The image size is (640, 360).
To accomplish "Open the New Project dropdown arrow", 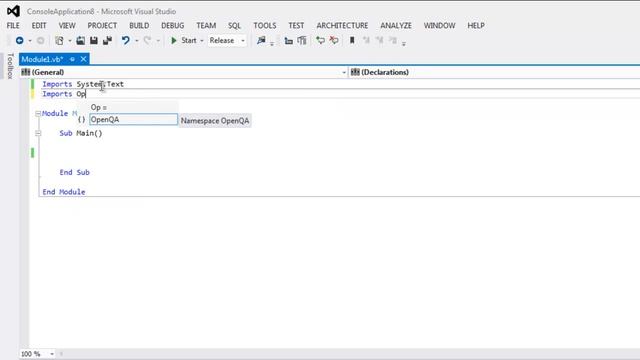I will [x=70, y=41].
